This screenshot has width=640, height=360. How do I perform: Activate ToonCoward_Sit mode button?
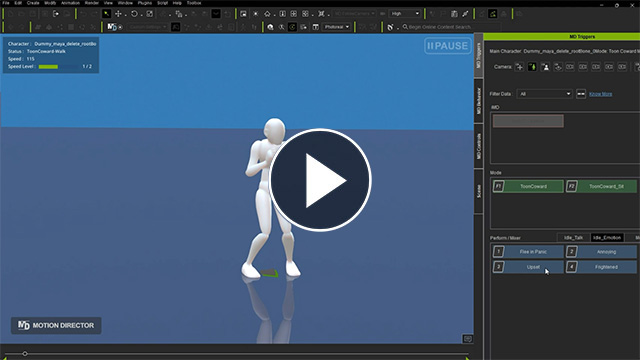(601, 186)
